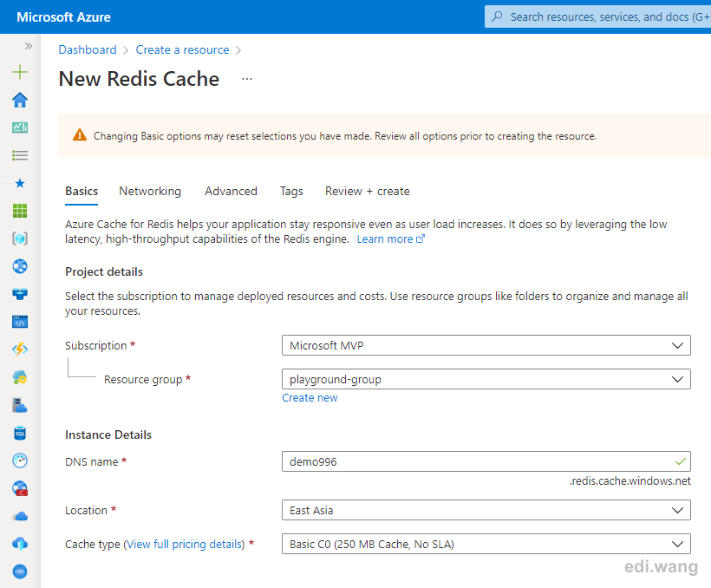Viewport: 711px width, 588px height.
Task: Expand the left sidebar with double chevron
Action: click(29, 46)
